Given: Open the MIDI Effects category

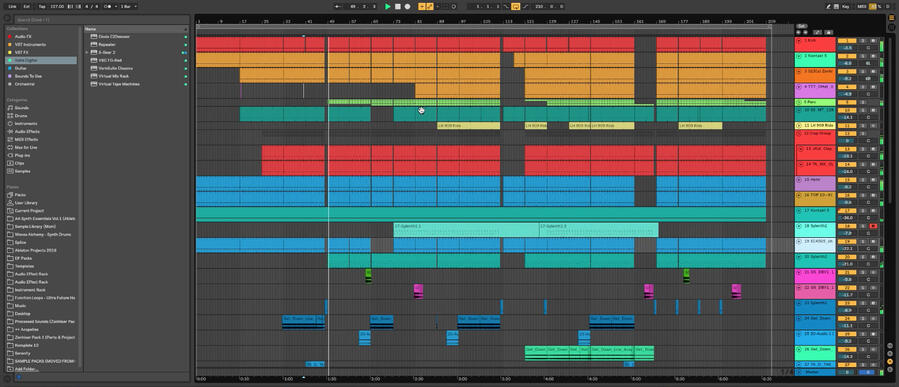Looking at the screenshot, I should pos(26,139).
